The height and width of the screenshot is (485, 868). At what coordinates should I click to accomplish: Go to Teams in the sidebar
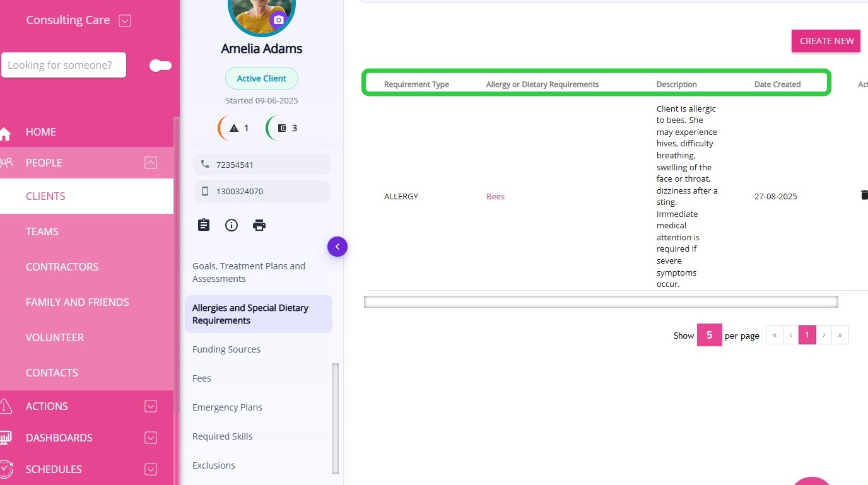[42, 231]
